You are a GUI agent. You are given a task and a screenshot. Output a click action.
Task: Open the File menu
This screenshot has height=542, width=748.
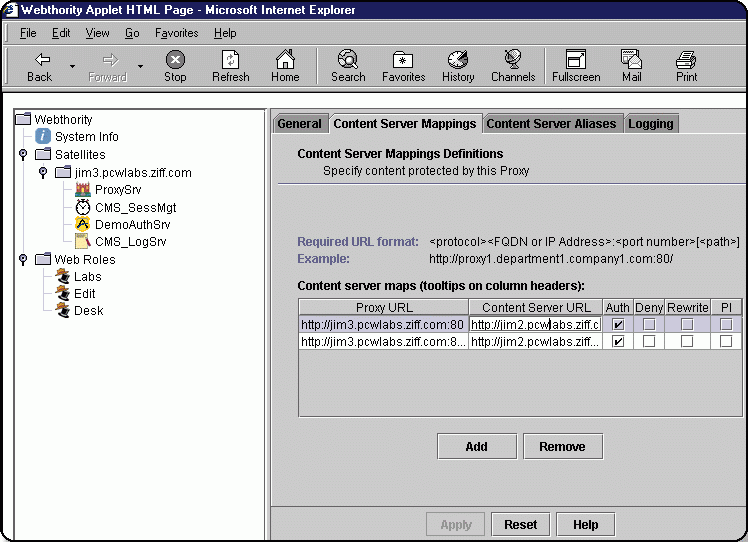[x=28, y=33]
